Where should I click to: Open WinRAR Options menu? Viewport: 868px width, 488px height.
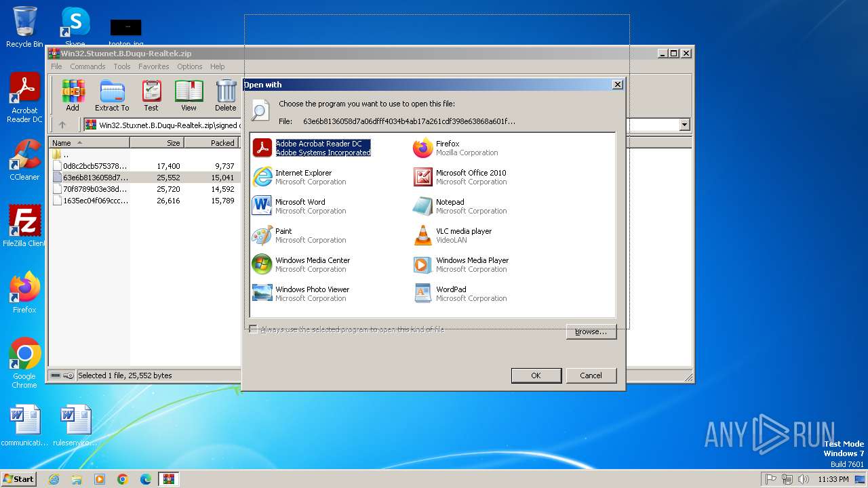point(190,66)
